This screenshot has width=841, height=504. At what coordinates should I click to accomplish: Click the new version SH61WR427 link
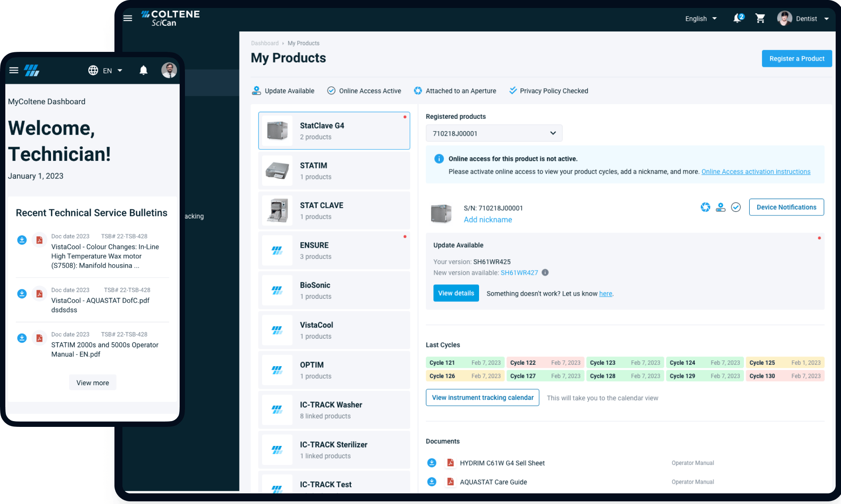coord(519,273)
